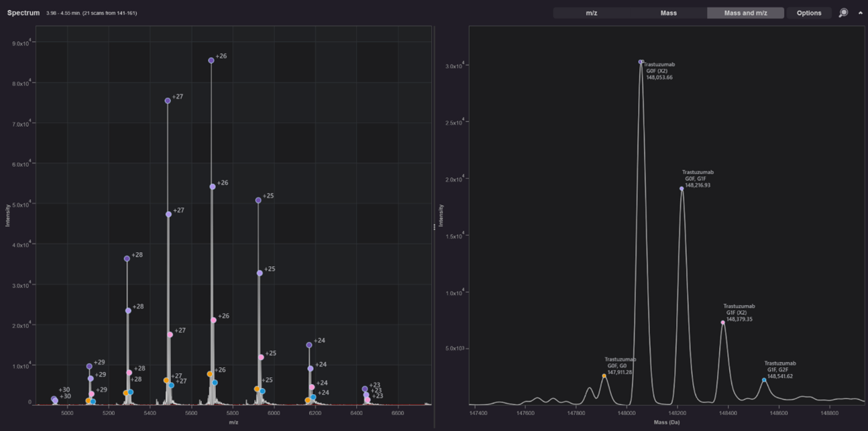
Task: Select the Mass and m/z combined view
Action: tap(745, 12)
